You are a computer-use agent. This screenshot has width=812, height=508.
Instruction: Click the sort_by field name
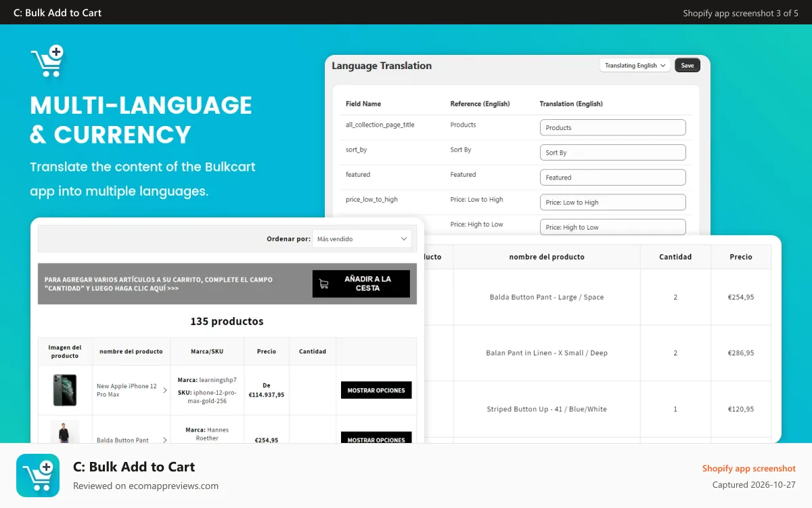tap(357, 150)
